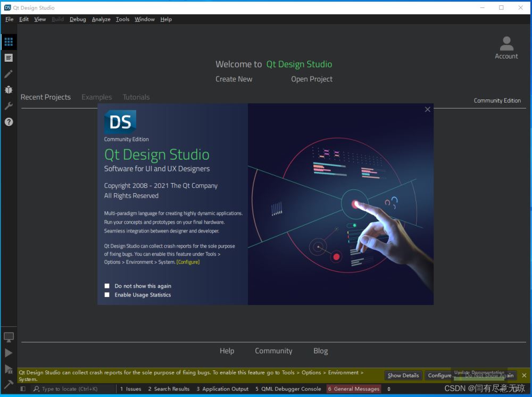This screenshot has height=397, width=532.
Task: Dismiss the yellow crash report info bar
Action: [x=524, y=375]
